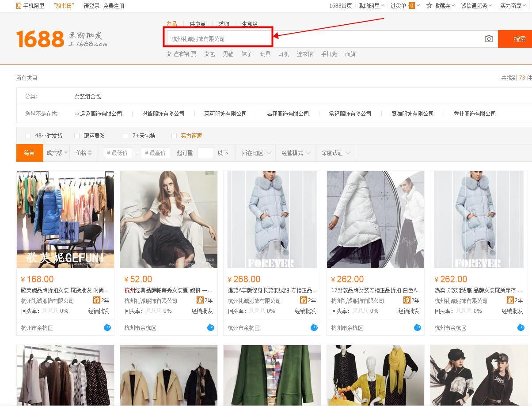532x406 pixels.
Task: Open the 深度认证 dropdown
Action: click(336, 153)
